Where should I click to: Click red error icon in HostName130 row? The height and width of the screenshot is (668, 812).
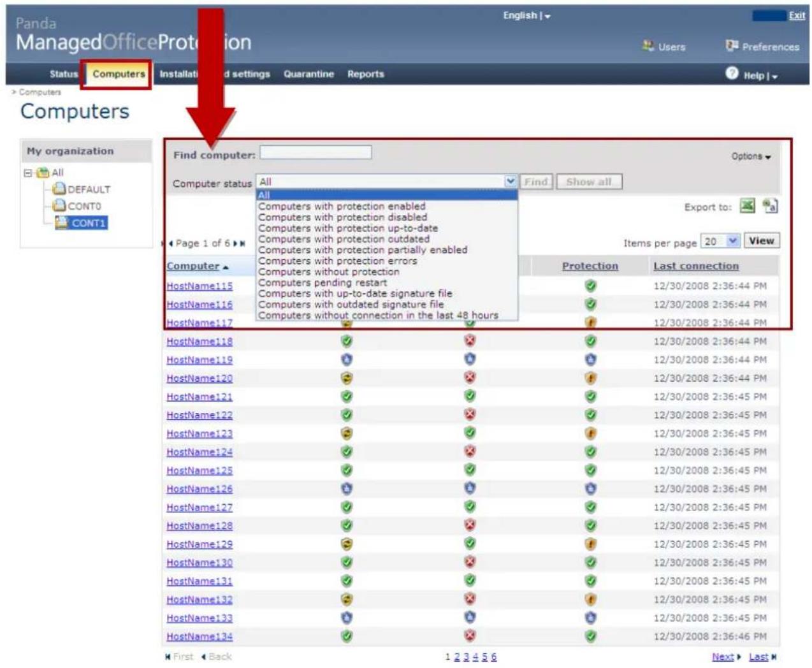[470, 563]
